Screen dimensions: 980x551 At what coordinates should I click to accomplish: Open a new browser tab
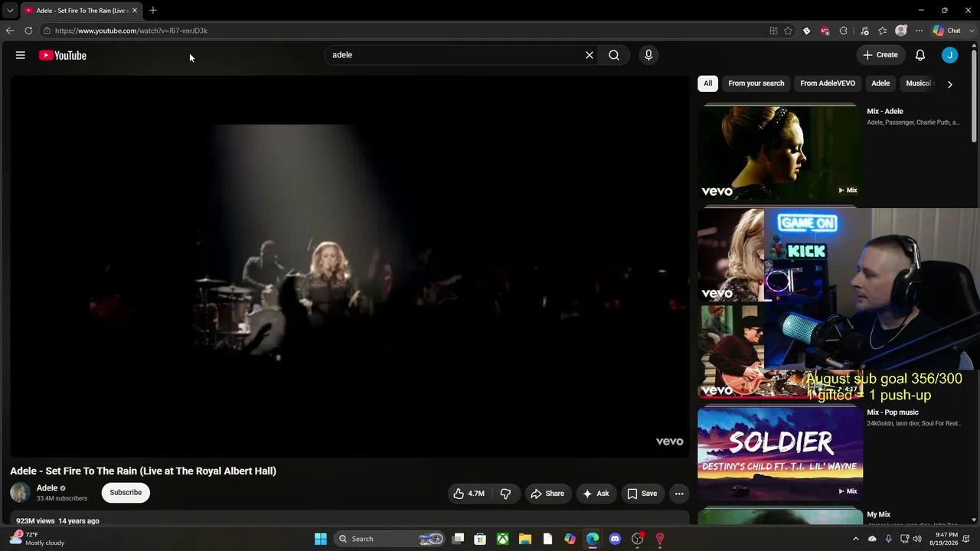pos(153,11)
